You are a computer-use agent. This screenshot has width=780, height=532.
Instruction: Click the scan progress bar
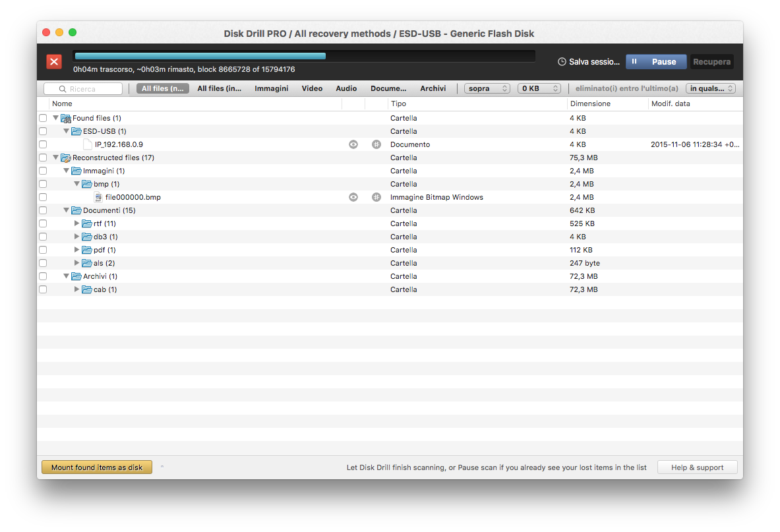point(304,56)
